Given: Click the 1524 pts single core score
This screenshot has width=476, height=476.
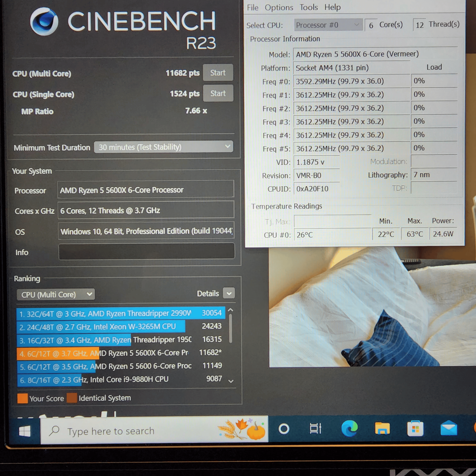Looking at the screenshot, I should click(185, 94).
